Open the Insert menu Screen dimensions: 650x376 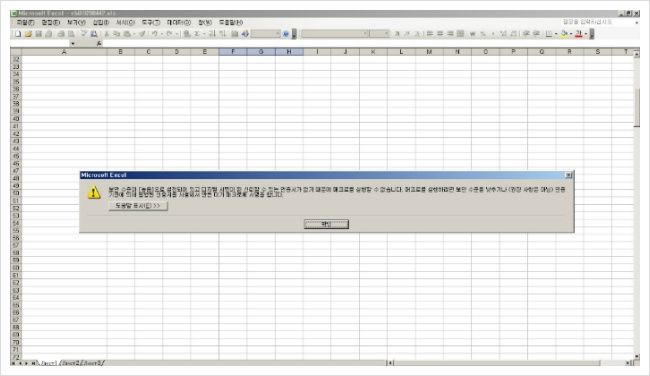coord(101,22)
